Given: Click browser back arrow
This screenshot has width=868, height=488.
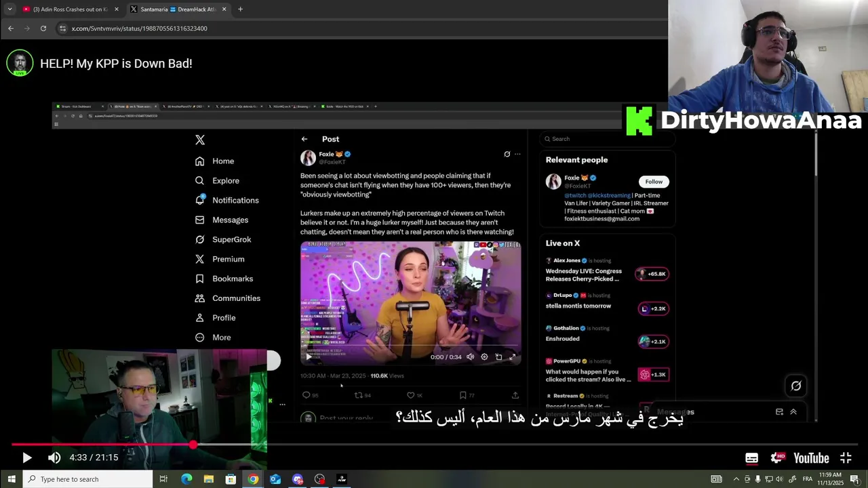Looking at the screenshot, I should [10, 28].
